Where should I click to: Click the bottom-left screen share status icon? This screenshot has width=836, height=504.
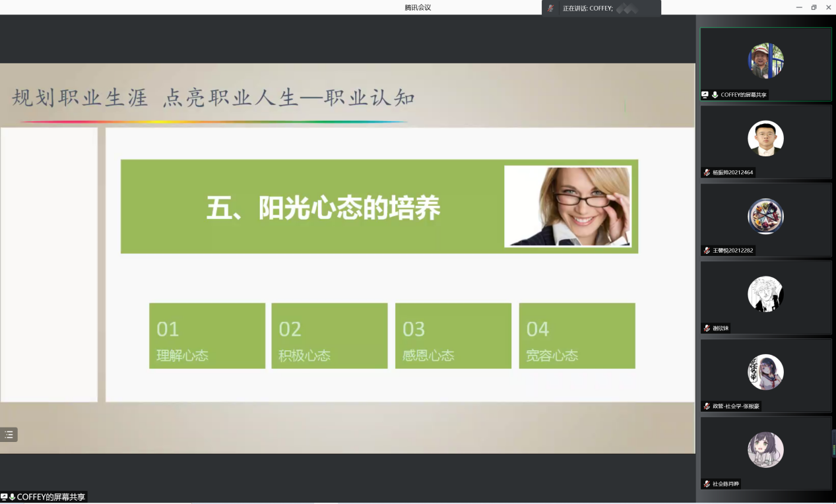coord(4,497)
